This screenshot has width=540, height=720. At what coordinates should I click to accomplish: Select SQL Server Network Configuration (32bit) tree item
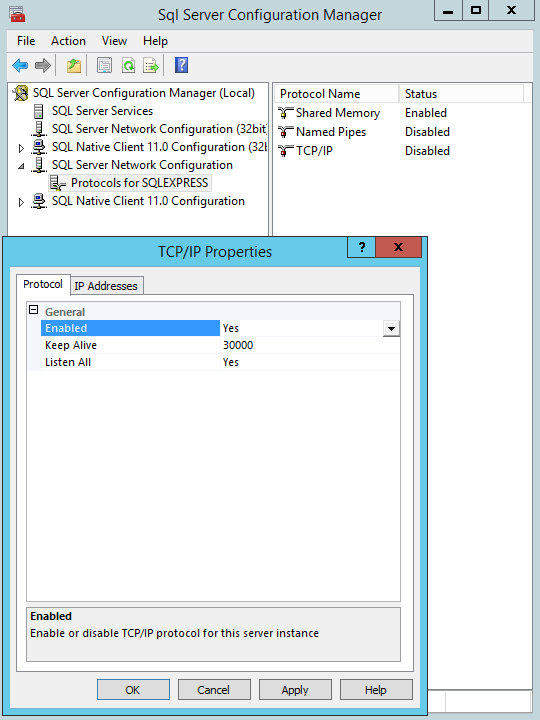click(159, 129)
